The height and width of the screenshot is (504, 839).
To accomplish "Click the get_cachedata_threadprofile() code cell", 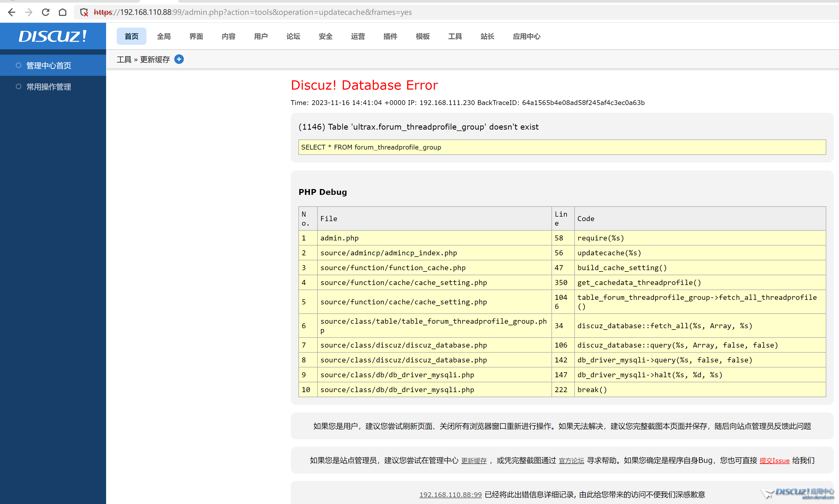I will click(700, 283).
